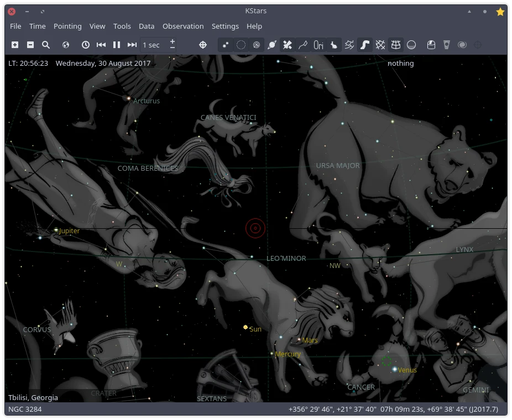Toggle satellites display icon

288,45
